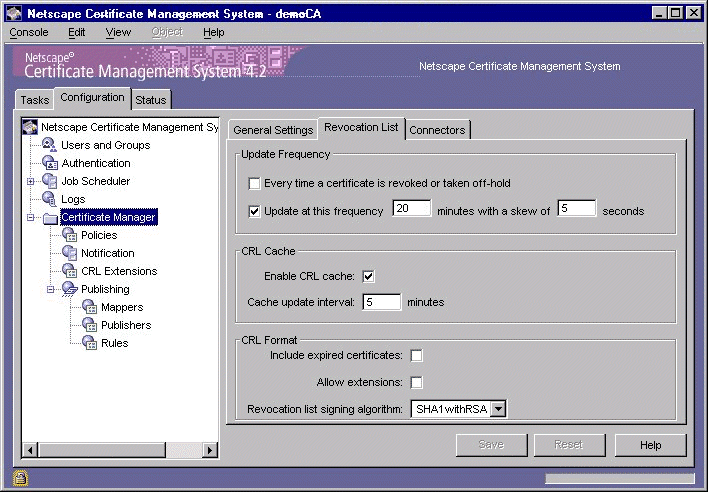Select the Policies tree item

(x=99, y=235)
